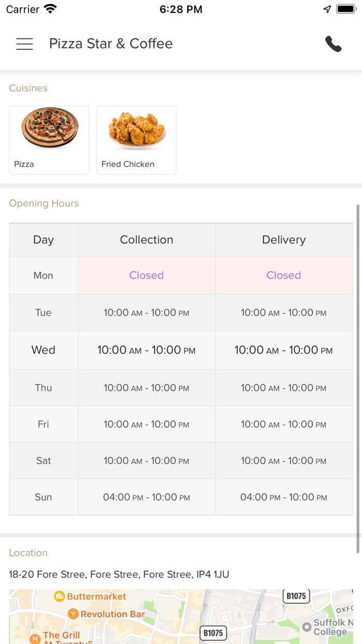362x644 pixels.
Task: Click the Buttermarket shopping pin on map
Action: pos(59,596)
